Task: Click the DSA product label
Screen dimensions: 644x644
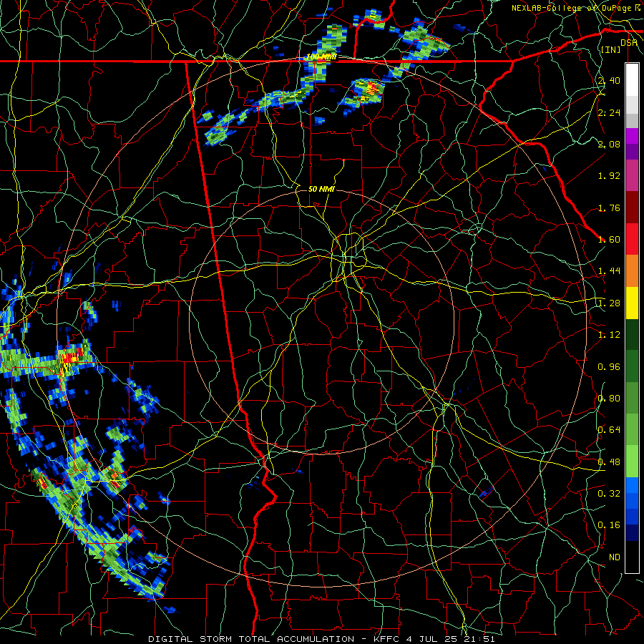Action: [x=629, y=43]
